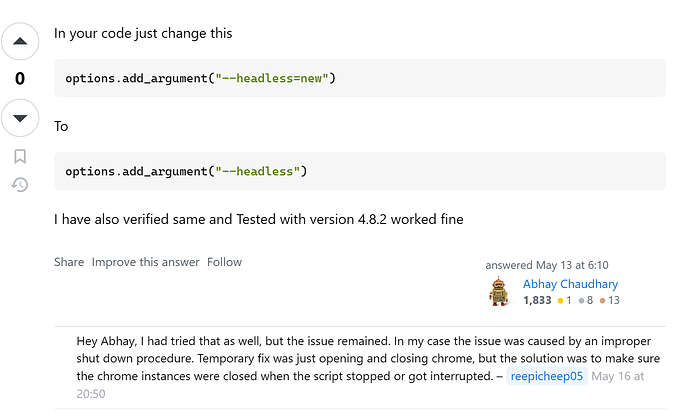690x419 pixels.
Task: Share this answer
Action: tap(69, 262)
